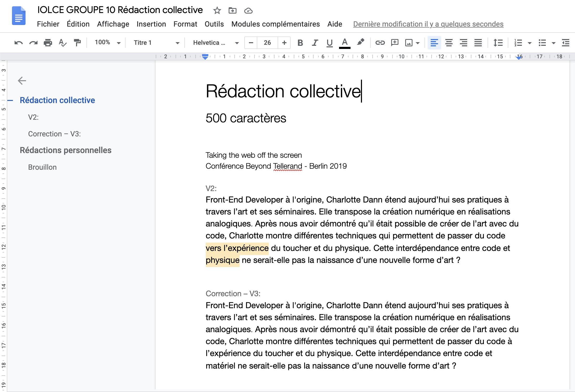Image resolution: width=575 pixels, height=392 pixels.
Task: Open the Helvetica font dropdown
Action: [x=216, y=43]
